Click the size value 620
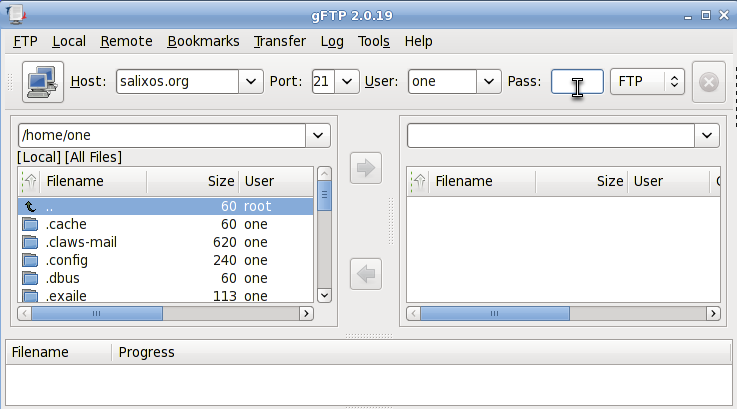This screenshot has height=409, width=737. pyautogui.click(x=225, y=243)
